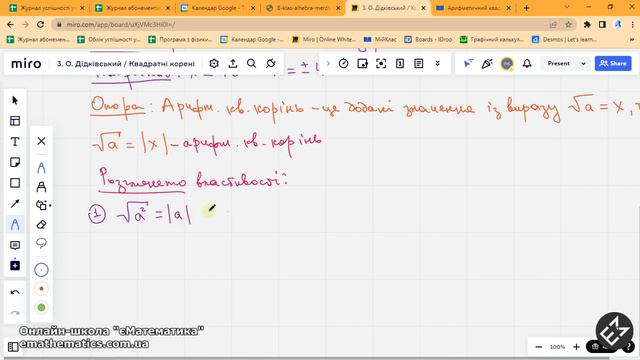
Task: Select the Shape rectangle tool
Action: pos(15,183)
